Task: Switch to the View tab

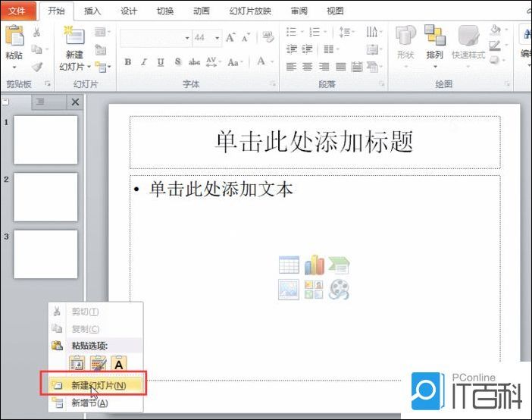Action: tap(335, 11)
